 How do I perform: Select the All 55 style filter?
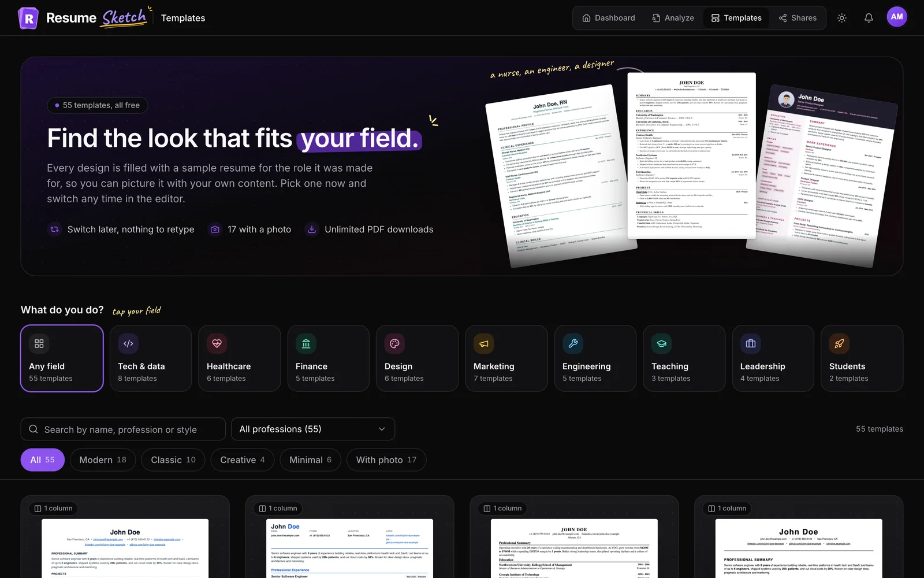(x=43, y=460)
